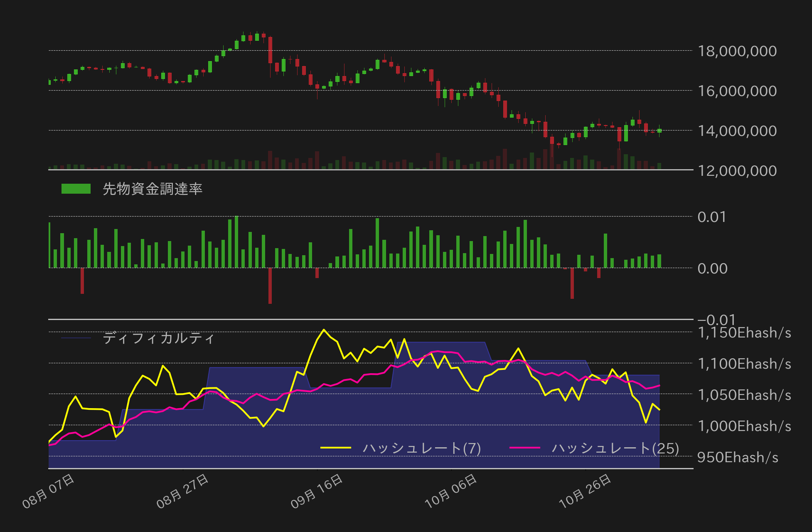
Task: Click the ディフィカルティ legend text
Action: (159, 338)
